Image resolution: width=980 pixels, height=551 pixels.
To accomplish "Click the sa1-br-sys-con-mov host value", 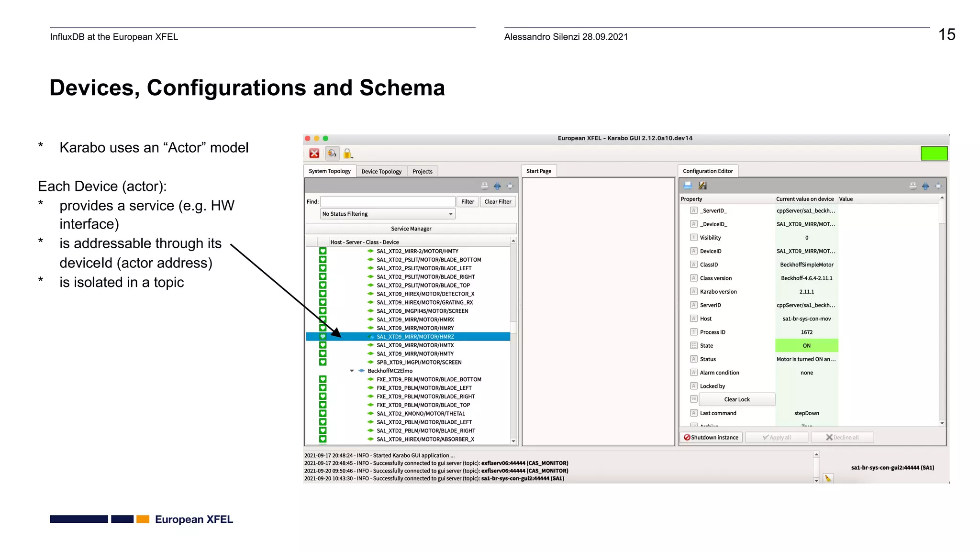I will 806,319.
